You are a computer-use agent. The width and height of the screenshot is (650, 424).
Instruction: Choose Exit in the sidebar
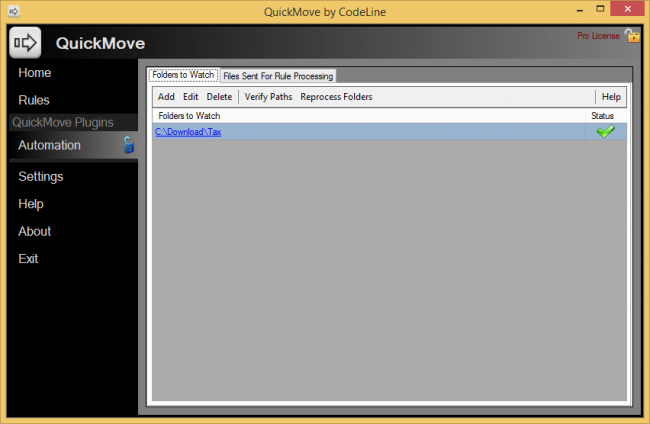click(x=28, y=259)
